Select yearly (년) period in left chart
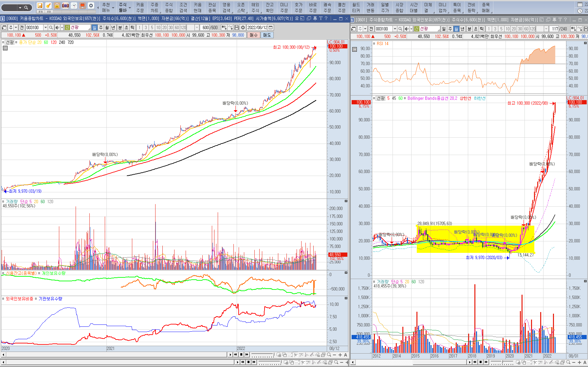 [x=113, y=28]
